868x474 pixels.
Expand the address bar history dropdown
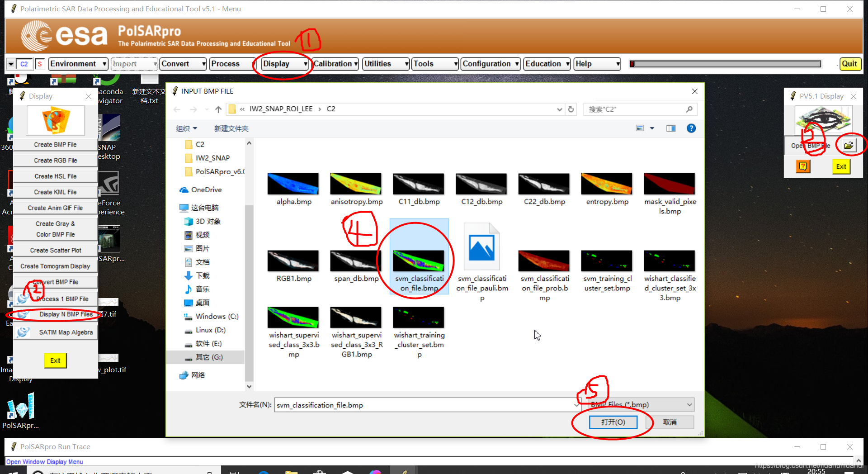click(560, 109)
